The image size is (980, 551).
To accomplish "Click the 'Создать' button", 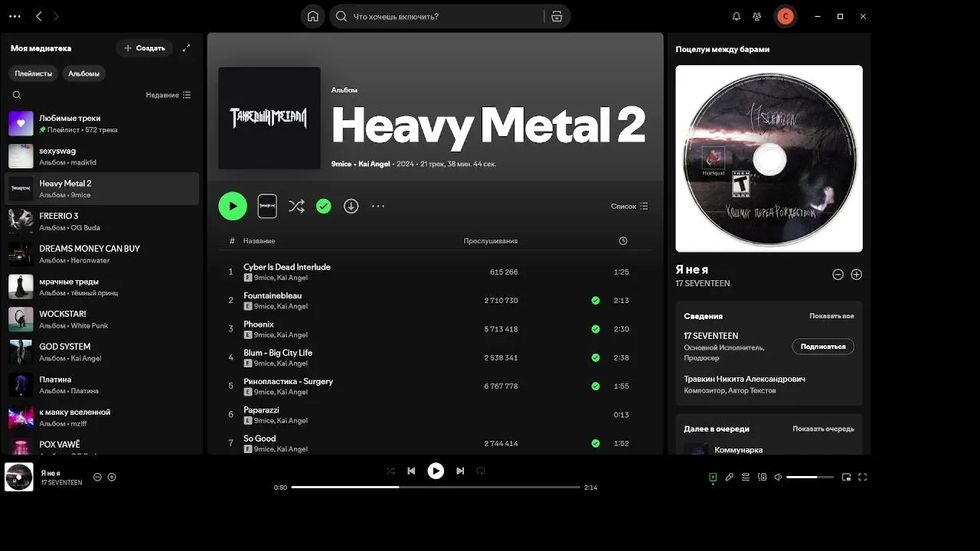I will [x=145, y=48].
